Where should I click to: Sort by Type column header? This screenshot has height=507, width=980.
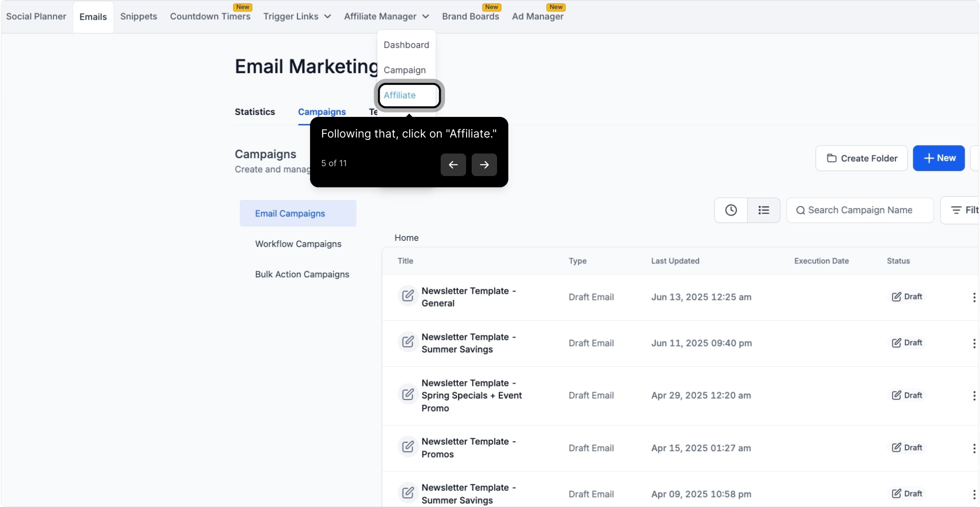577,261
